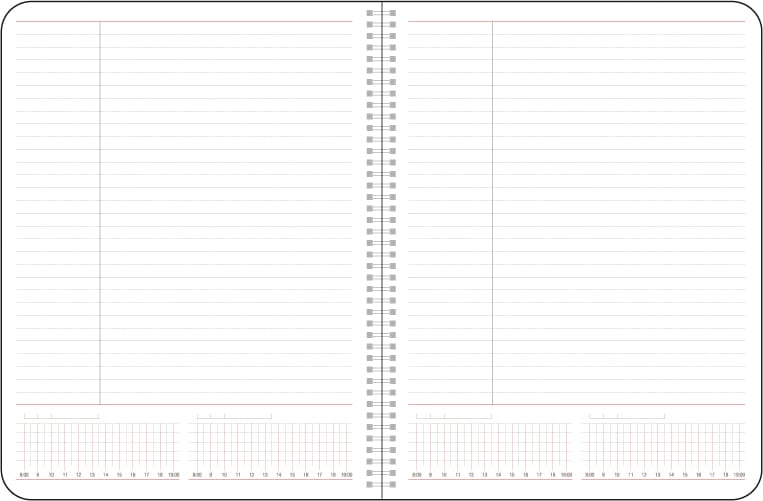This screenshot has width=763, height=501.
Task: Click the 8:00 label on the left page's second timetable
Action: (x=197, y=474)
